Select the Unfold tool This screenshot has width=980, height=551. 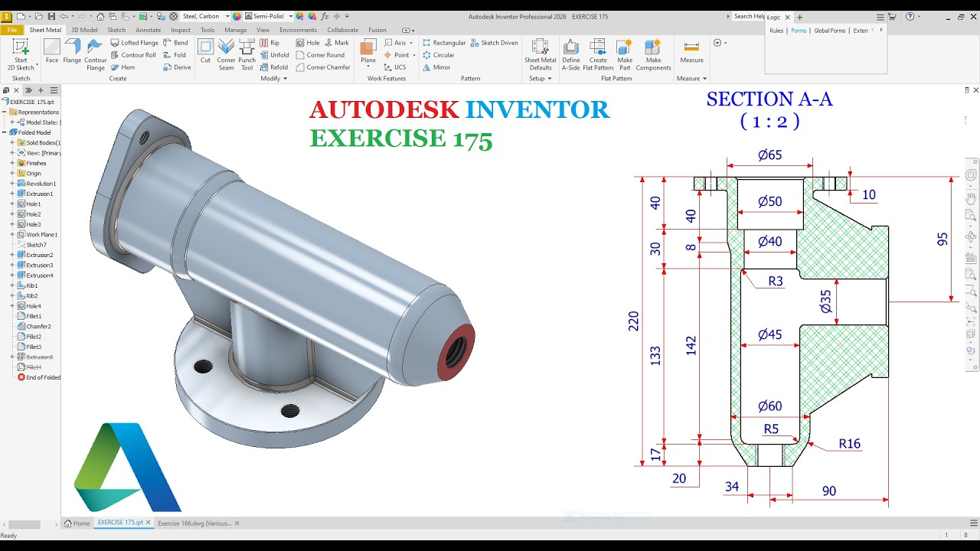[x=274, y=55]
